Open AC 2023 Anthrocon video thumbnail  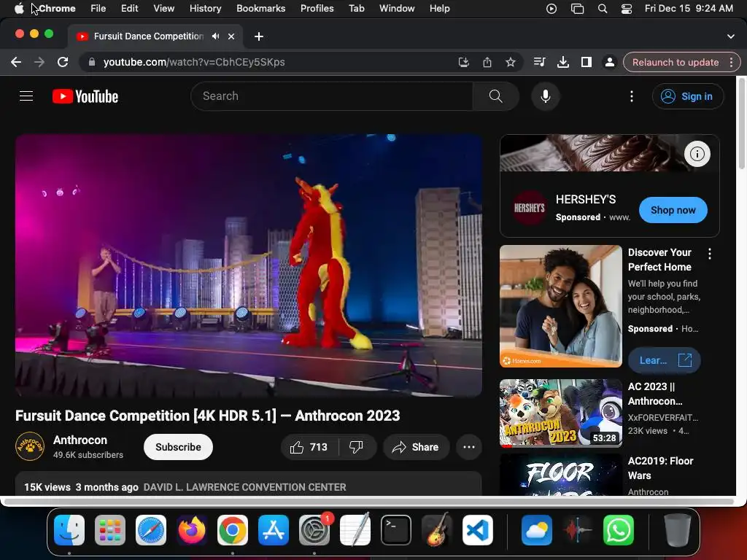point(561,413)
